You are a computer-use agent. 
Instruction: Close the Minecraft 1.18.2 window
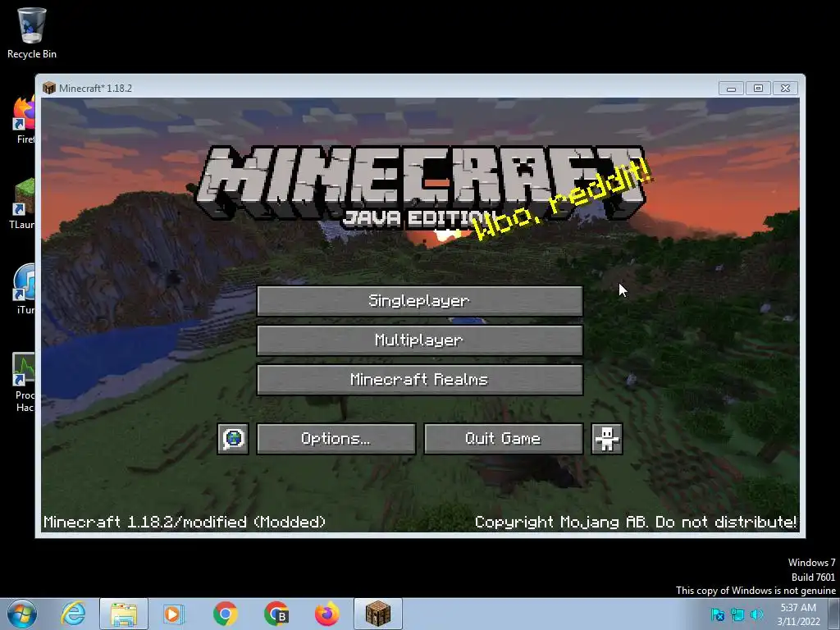(x=785, y=89)
